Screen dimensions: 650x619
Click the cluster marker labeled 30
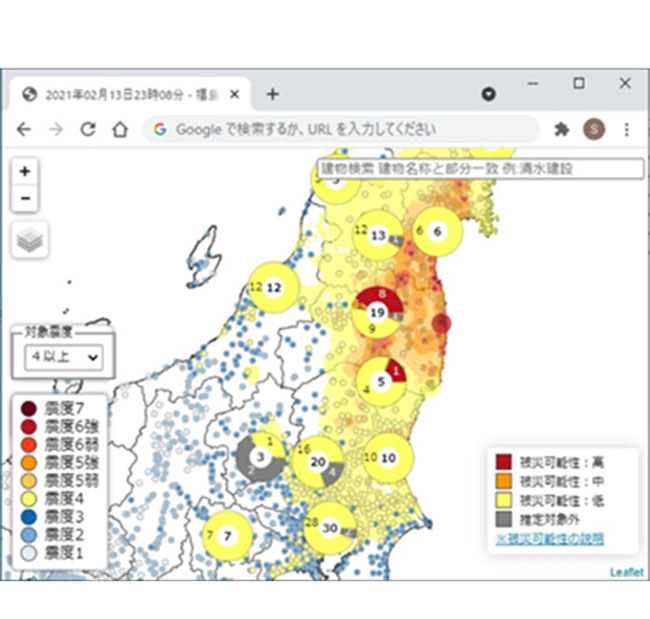click(330, 528)
